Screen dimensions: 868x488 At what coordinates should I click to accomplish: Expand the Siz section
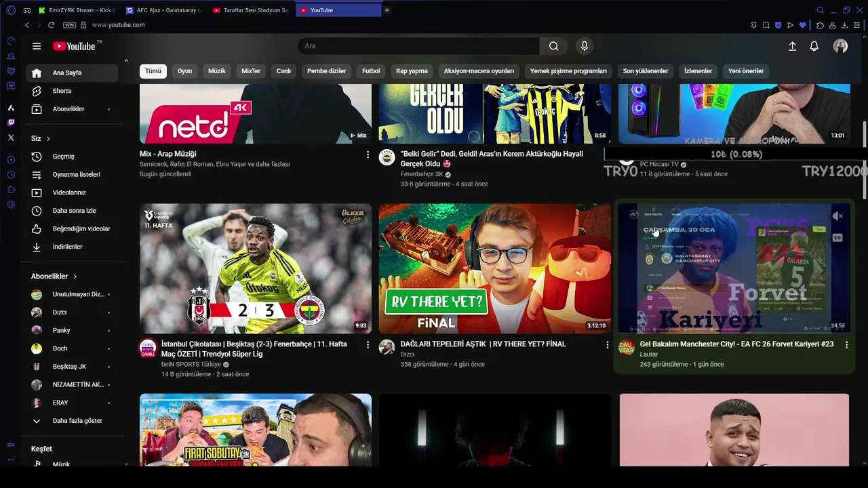[41, 138]
